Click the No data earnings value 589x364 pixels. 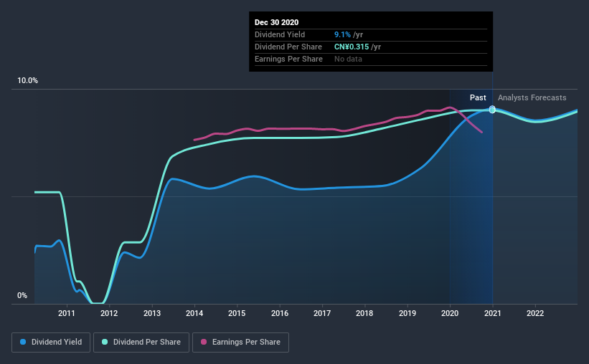pyautogui.click(x=348, y=59)
